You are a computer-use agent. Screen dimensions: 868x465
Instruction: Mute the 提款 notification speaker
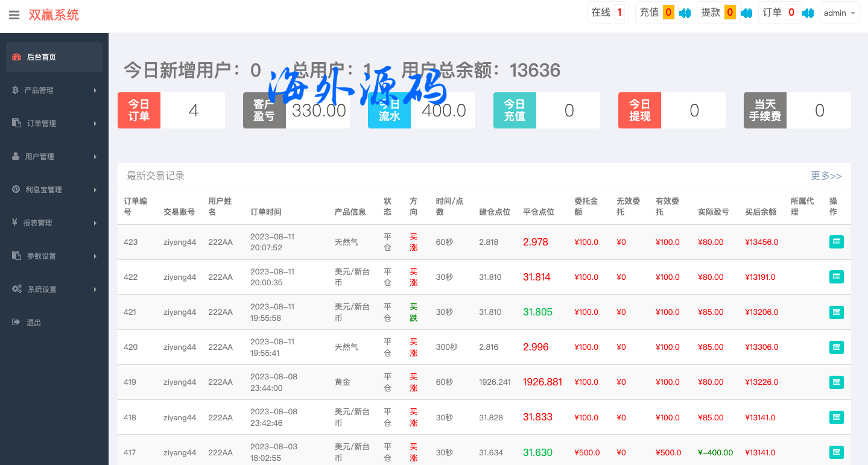(746, 13)
